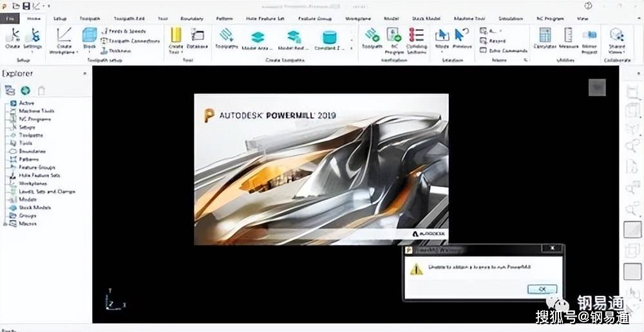Select Machine Tools in Explorer tree
This screenshot has width=644, height=332.
point(32,111)
